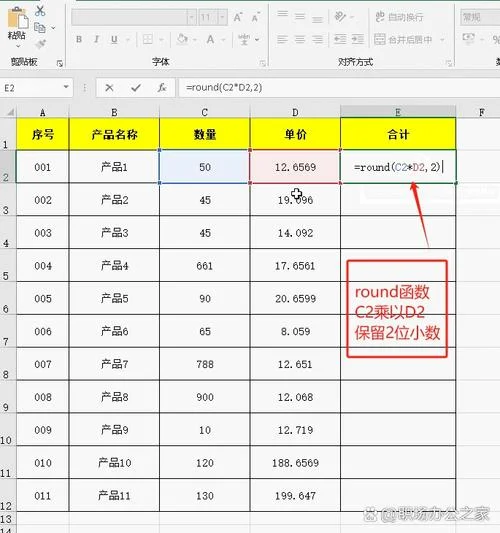The width and height of the screenshot is (500, 533).
Task: Expand the Copy options dropdown arrow
Action: click(x=53, y=28)
